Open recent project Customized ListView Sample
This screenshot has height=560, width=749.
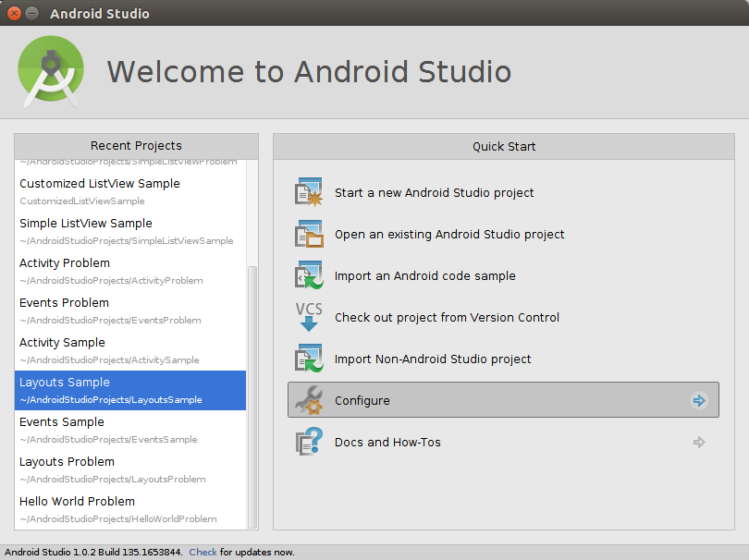(130, 191)
